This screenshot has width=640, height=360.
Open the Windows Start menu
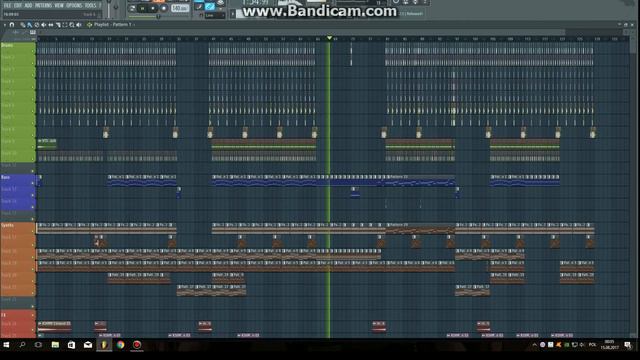point(6,345)
